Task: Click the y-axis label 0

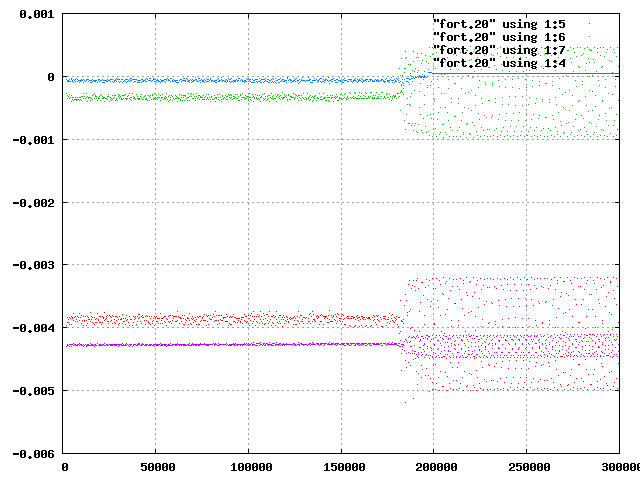Action: (x=51, y=77)
